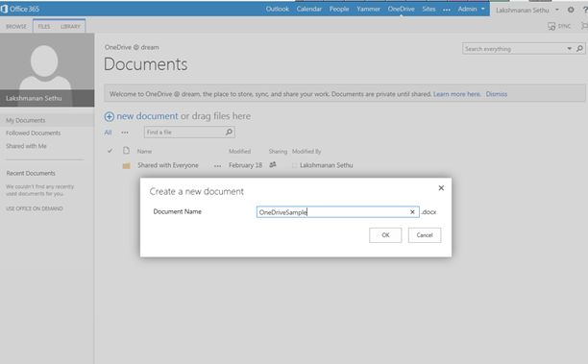Click the Lakshmanan Sethu name banner

[47, 98]
